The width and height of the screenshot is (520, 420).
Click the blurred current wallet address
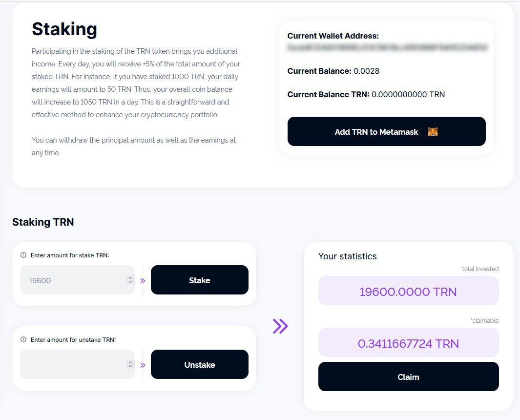pos(387,48)
